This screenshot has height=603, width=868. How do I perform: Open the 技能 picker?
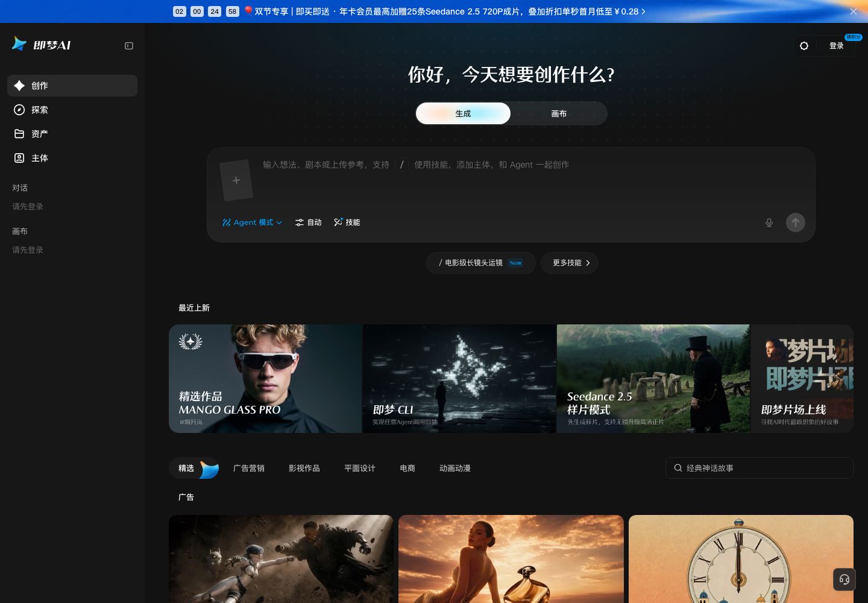[347, 223]
